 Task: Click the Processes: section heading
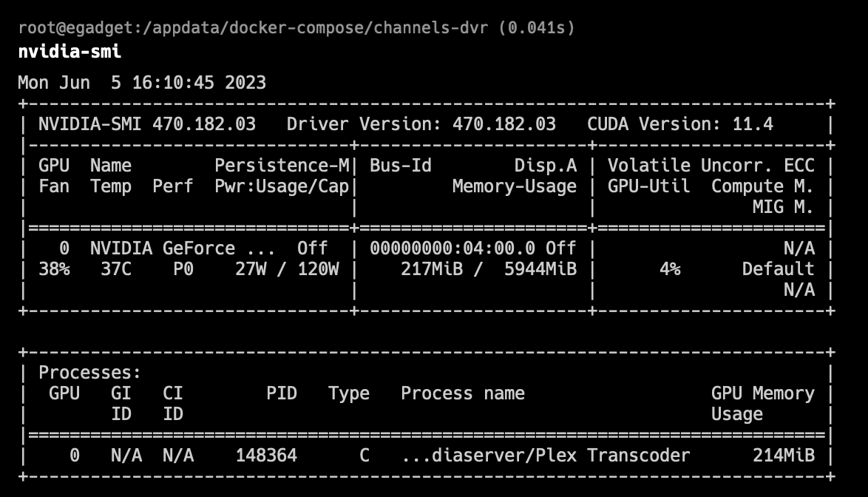pos(89,373)
